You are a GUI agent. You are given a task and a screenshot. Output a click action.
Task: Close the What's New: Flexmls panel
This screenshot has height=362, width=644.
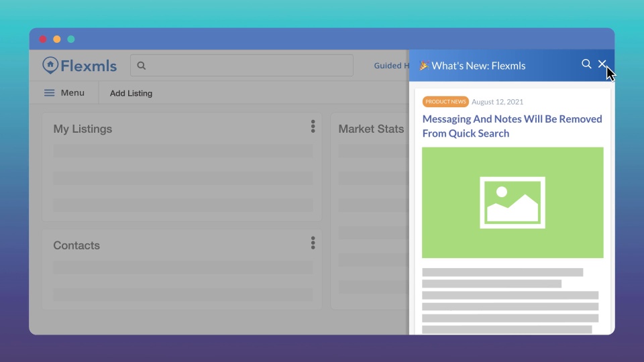point(602,64)
